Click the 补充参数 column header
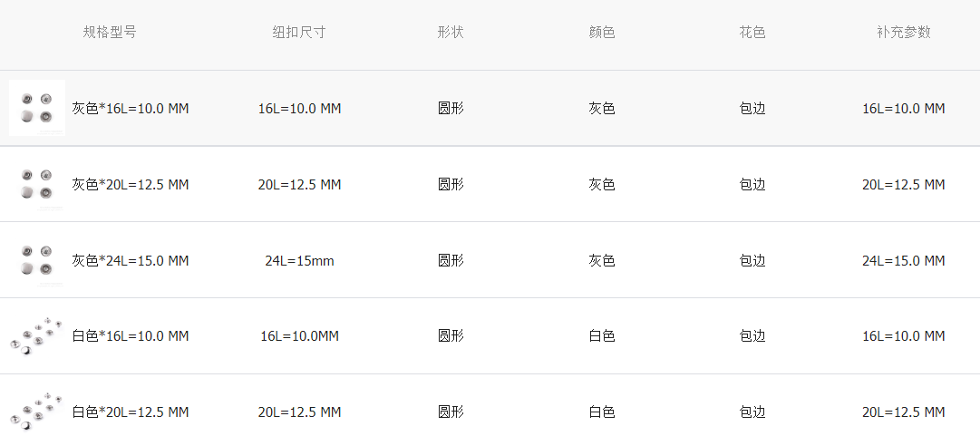 (904, 32)
